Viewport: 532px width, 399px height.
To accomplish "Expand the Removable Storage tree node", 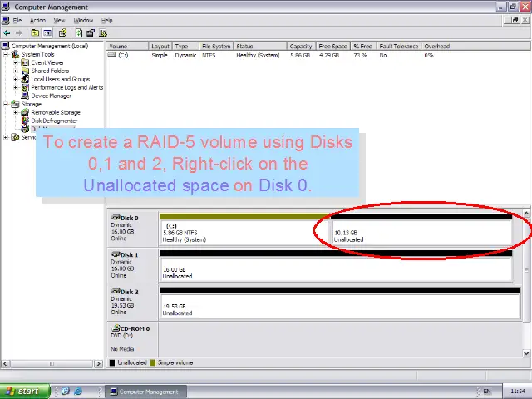I will [x=16, y=113].
